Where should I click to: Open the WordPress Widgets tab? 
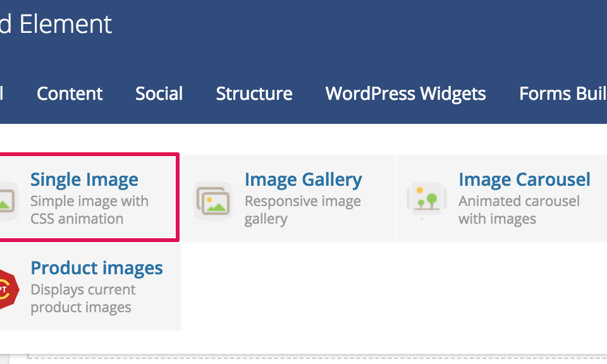click(406, 94)
